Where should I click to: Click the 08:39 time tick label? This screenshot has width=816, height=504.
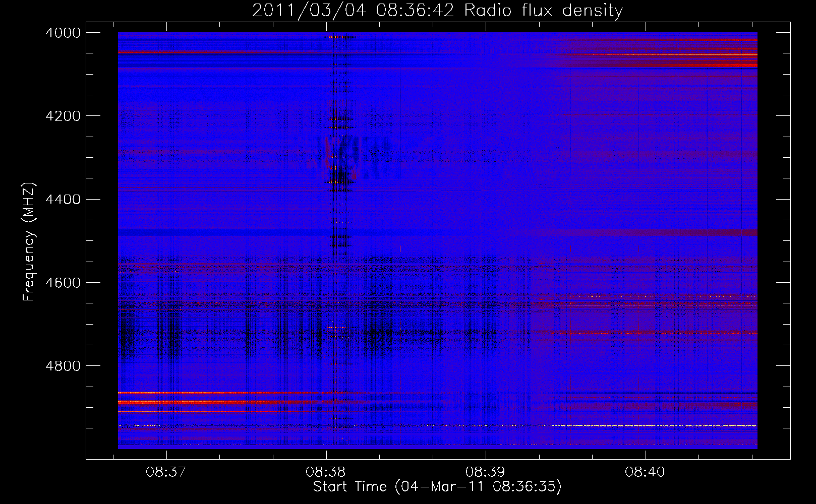tap(485, 472)
